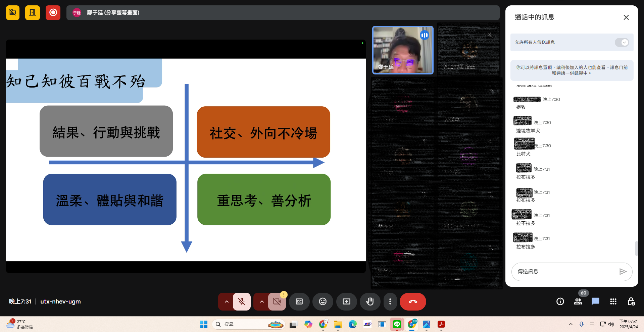This screenshot has width=644, height=332.
Task: Send an emoji reaction
Action: (323, 301)
